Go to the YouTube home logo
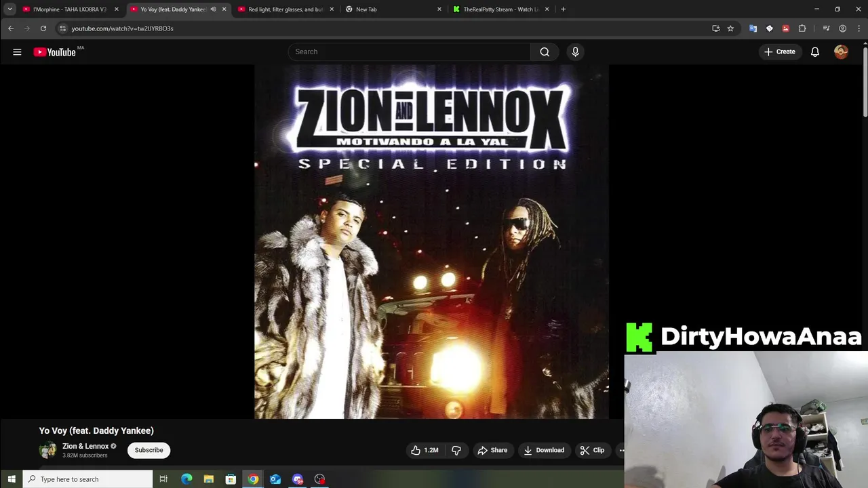Image resolution: width=868 pixels, height=488 pixels. tap(54, 52)
